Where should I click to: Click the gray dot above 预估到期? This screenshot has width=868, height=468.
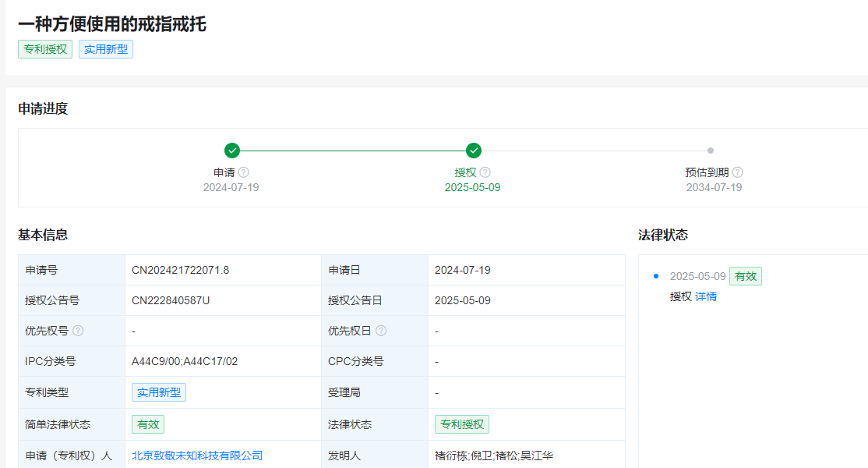pyautogui.click(x=710, y=151)
